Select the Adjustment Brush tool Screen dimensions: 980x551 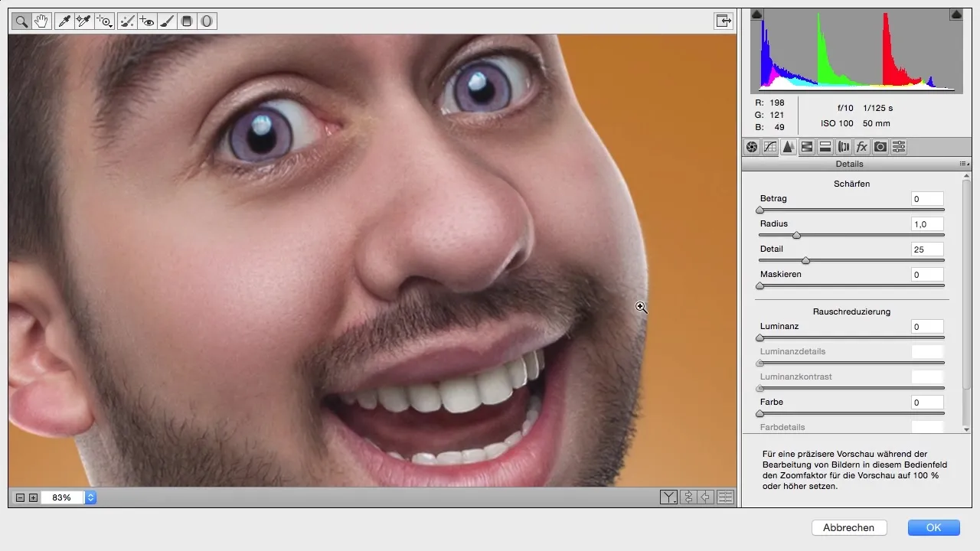click(167, 21)
